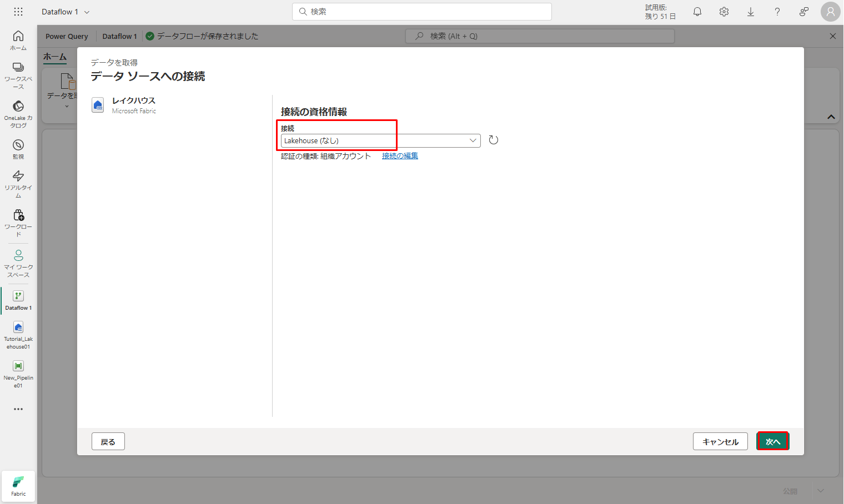Open notifications bell icon
844x504 pixels.
coord(697,12)
